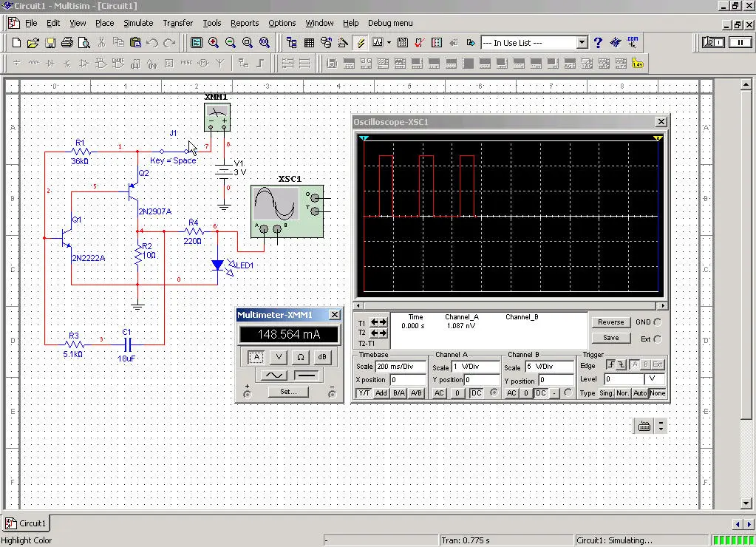
Task: Pause the running simulation
Action: click(x=740, y=42)
